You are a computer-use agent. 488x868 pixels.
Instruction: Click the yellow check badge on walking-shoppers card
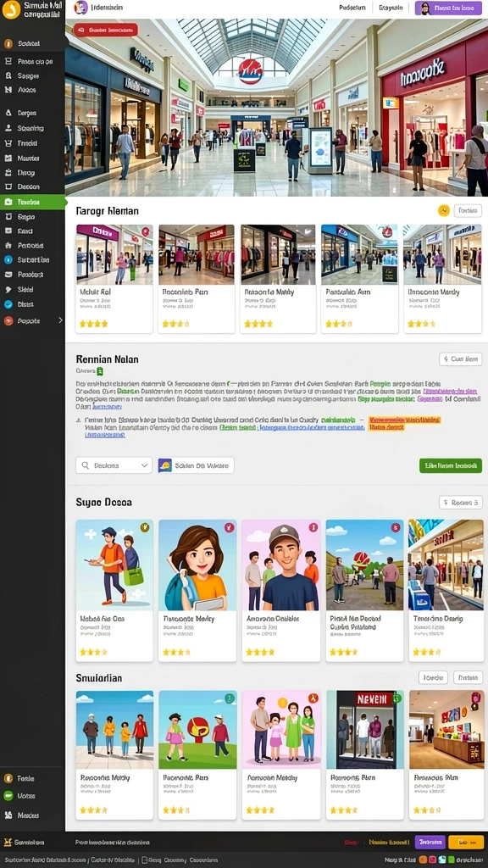pos(145,527)
